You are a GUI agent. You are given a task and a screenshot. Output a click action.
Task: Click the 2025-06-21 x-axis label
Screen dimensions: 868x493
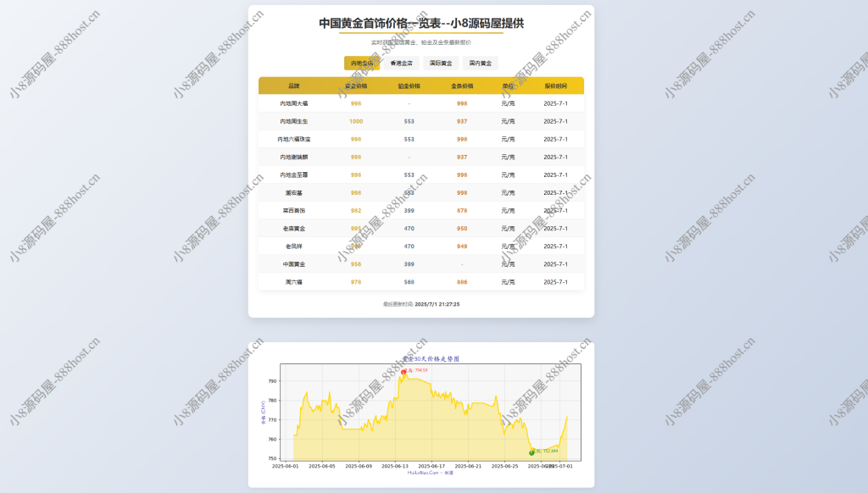point(468,467)
